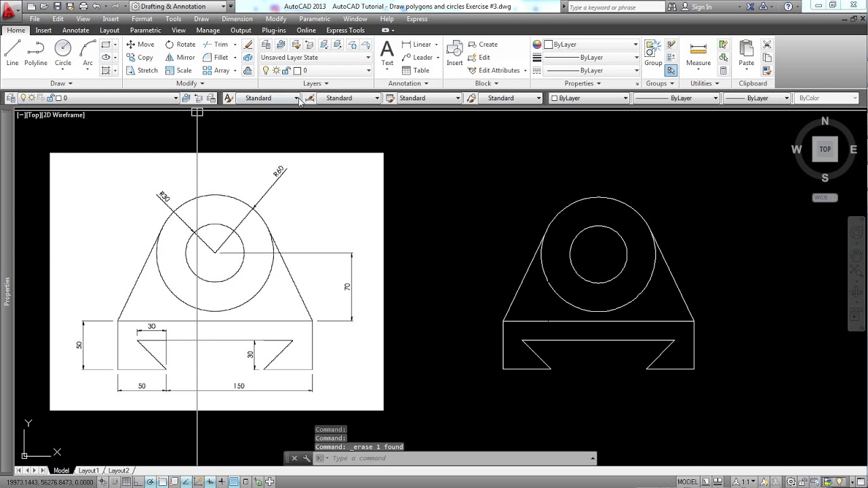
Task: Activate the Array command
Action: 216,70
